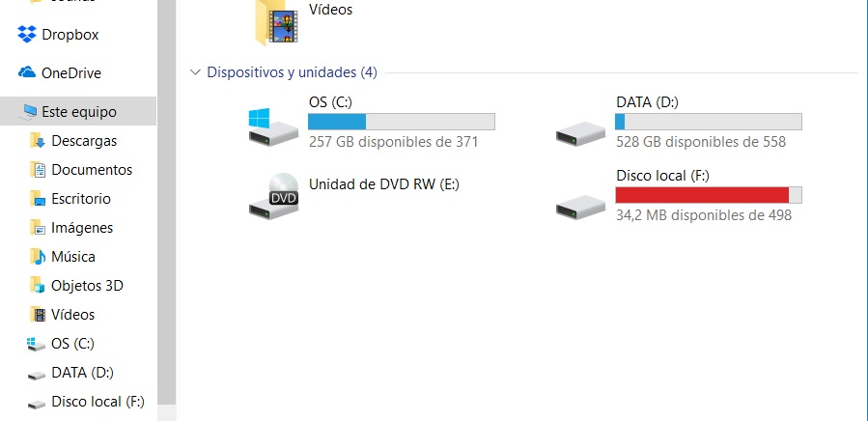Screen dimensions: 868x421
Task: Open the OS (C:) Windows drive icon
Action: coord(273,127)
